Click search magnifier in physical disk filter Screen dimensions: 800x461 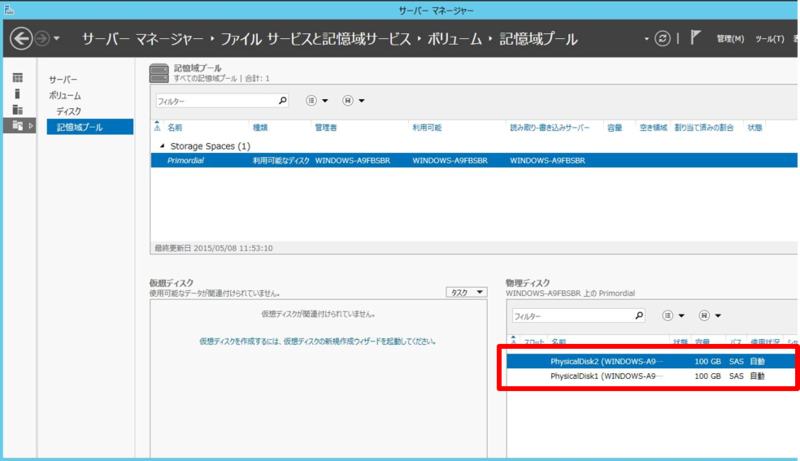(x=640, y=315)
